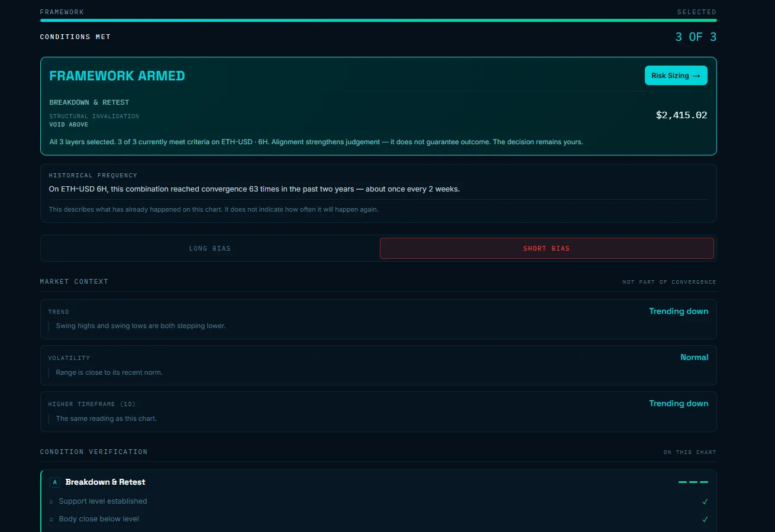Viewport: 775px width, 532px height.
Task: Select the Long Bias option
Action: pyautogui.click(x=210, y=248)
